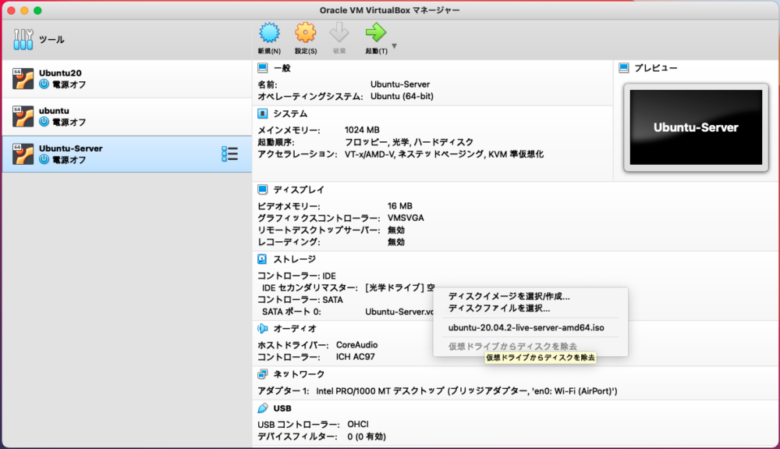Click コントローラー: SATA storage row
Image resolution: width=780 pixels, height=449 pixels.
(300, 300)
